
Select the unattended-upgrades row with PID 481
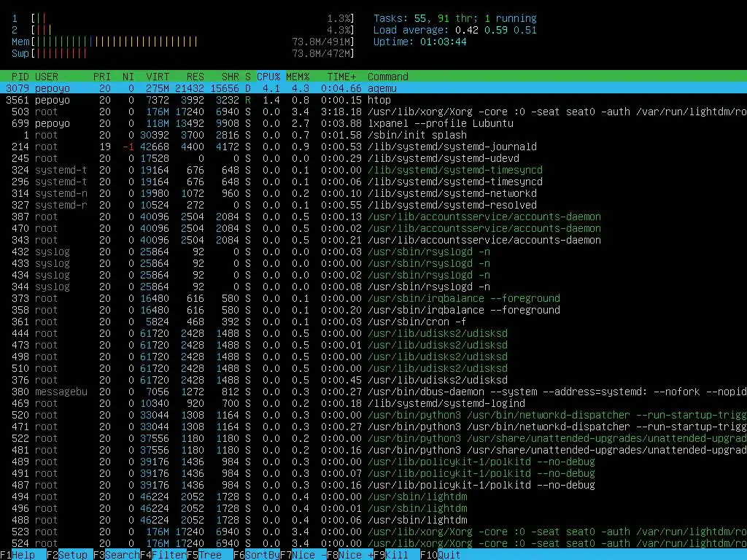tap(373, 450)
